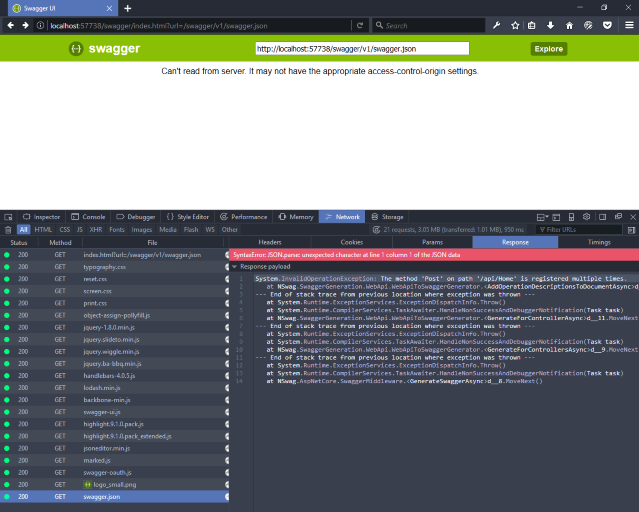
Task: Bookmark this page with the star icon
Action: [x=515, y=25]
